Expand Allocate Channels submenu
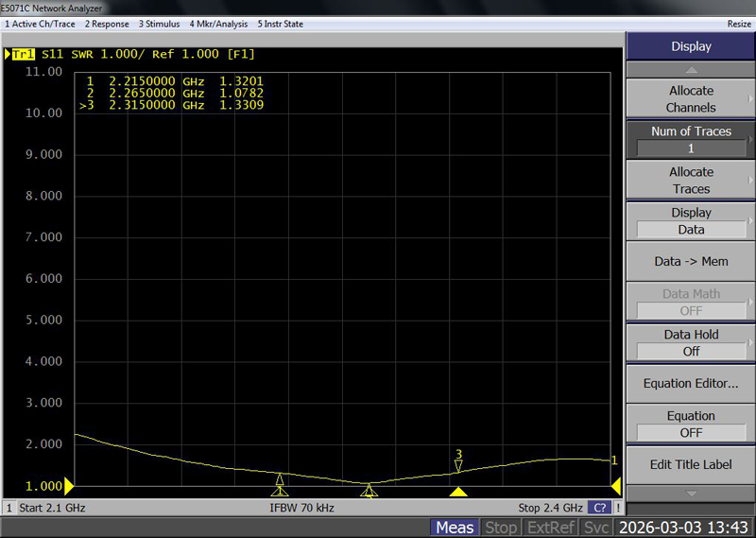Image resolution: width=756 pixels, height=538 pixels. click(691, 98)
